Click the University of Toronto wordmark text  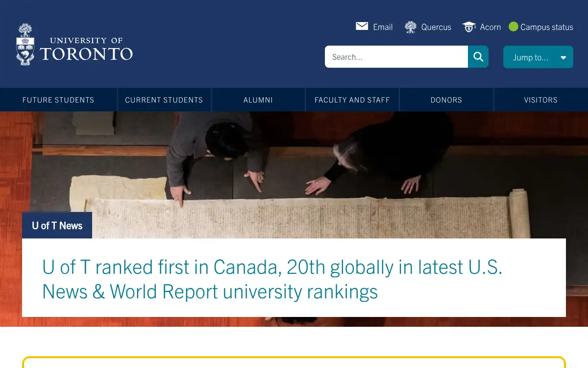click(86, 49)
